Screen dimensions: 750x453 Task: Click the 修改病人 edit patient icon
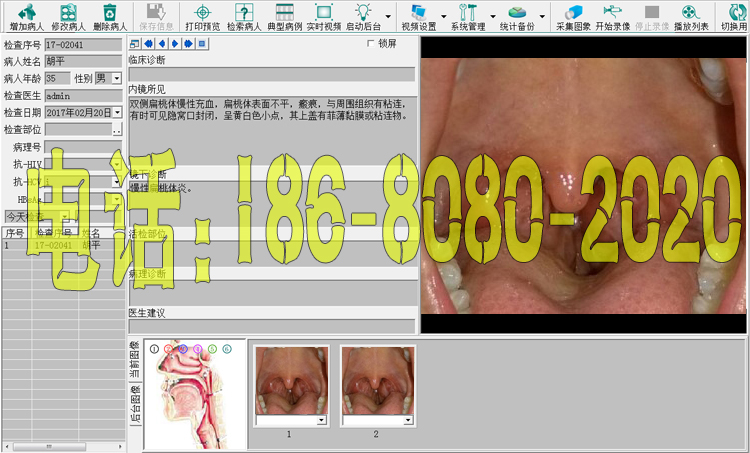[x=68, y=17]
